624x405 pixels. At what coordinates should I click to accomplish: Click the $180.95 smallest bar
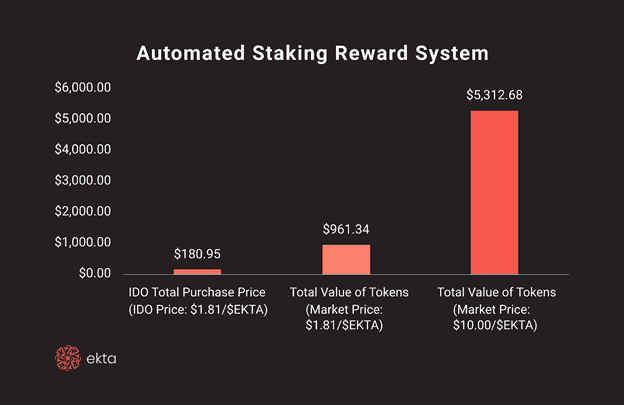tap(197, 272)
